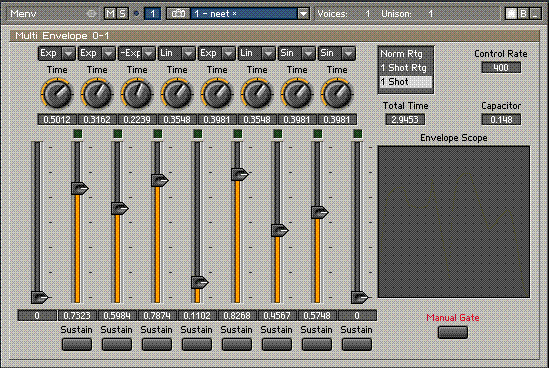
Task: Click the faint icon right of Menv title
Action: pos(91,14)
